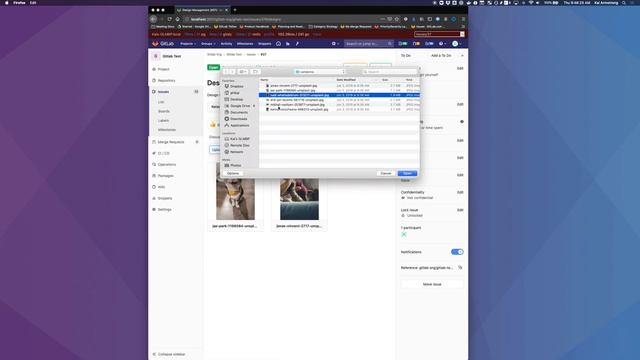
Task: Select the last listed jpg file row
Action: click(x=339, y=109)
